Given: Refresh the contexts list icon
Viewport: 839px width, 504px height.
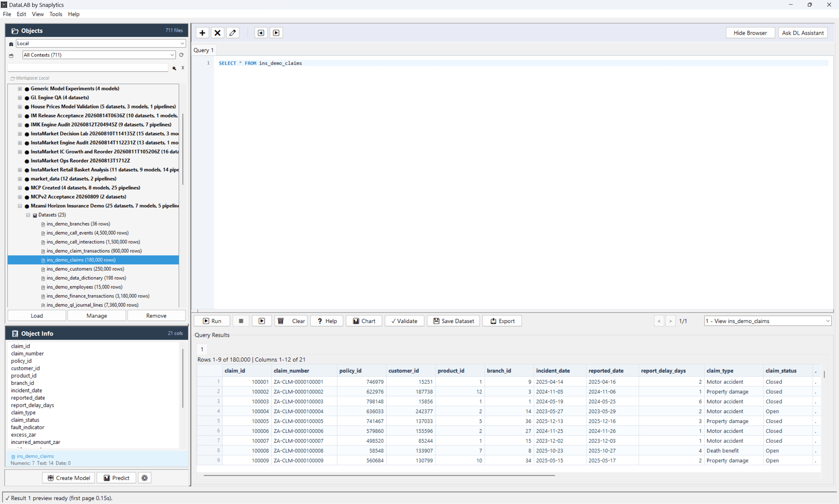Looking at the screenshot, I should pyautogui.click(x=181, y=55).
